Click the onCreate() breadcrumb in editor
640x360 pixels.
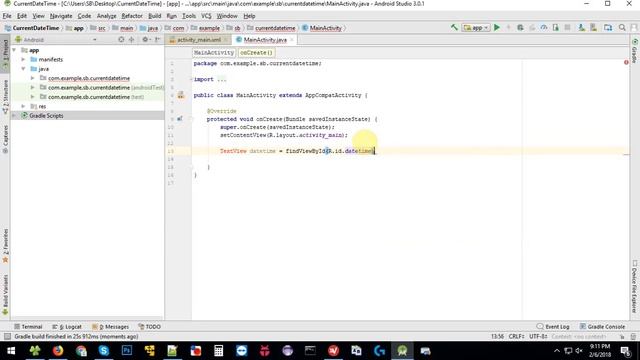click(256, 53)
